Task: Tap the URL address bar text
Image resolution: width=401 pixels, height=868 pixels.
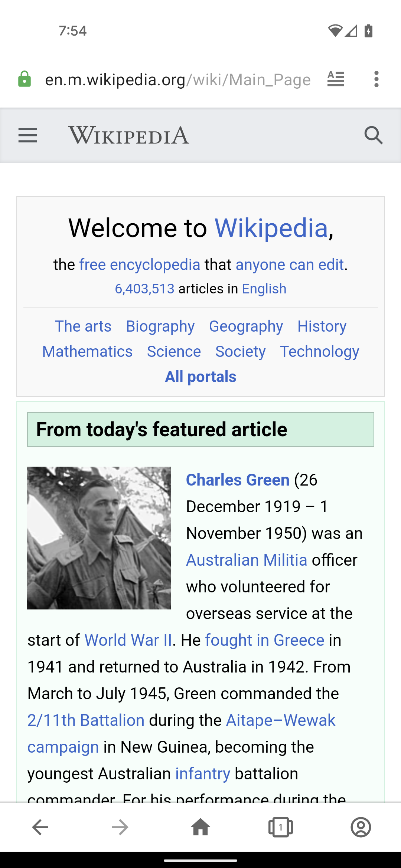Action: pos(177,80)
